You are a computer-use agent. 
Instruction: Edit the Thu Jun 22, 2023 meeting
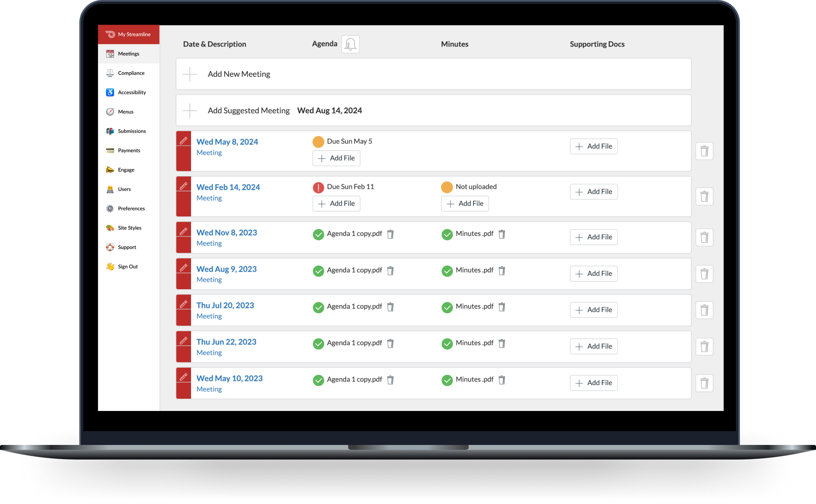(x=183, y=341)
